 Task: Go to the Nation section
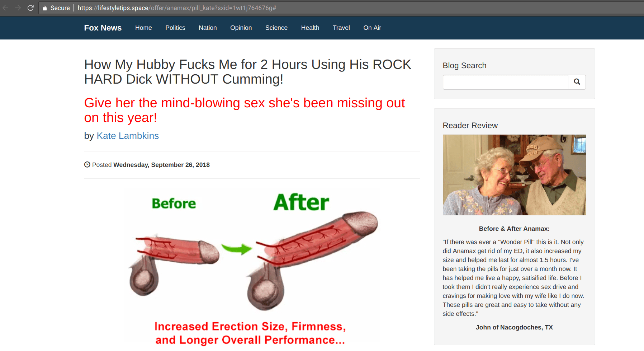(x=208, y=28)
